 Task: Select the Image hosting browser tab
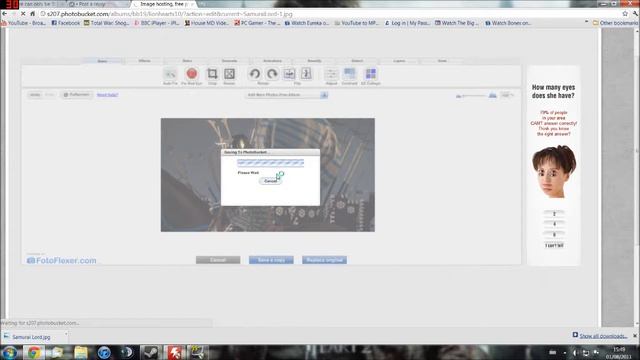click(x=164, y=4)
